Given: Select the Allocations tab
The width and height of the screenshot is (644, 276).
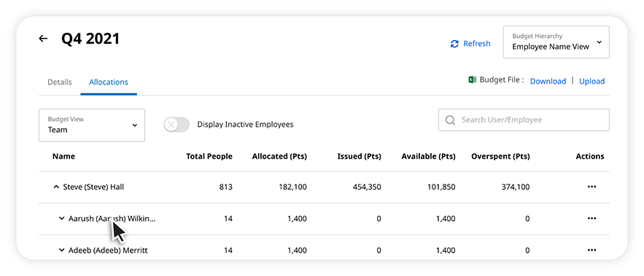Looking at the screenshot, I should pyautogui.click(x=109, y=82).
